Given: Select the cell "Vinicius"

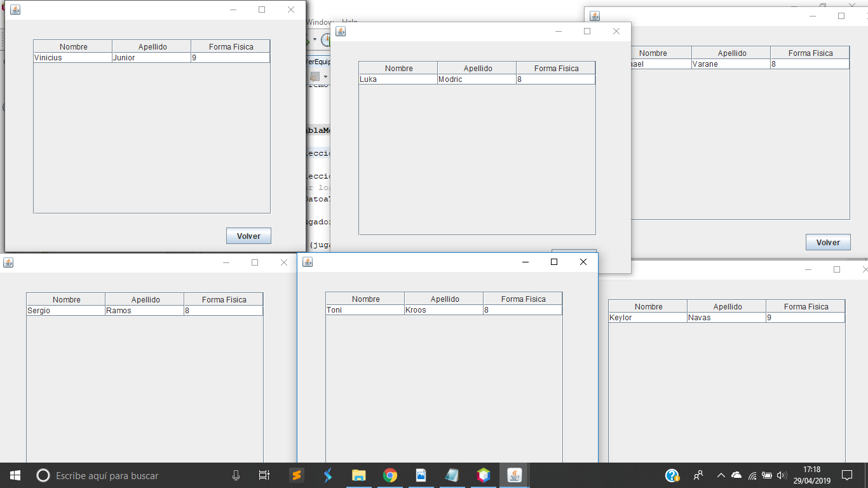Looking at the screenshot, I should (x=73, y=57).
